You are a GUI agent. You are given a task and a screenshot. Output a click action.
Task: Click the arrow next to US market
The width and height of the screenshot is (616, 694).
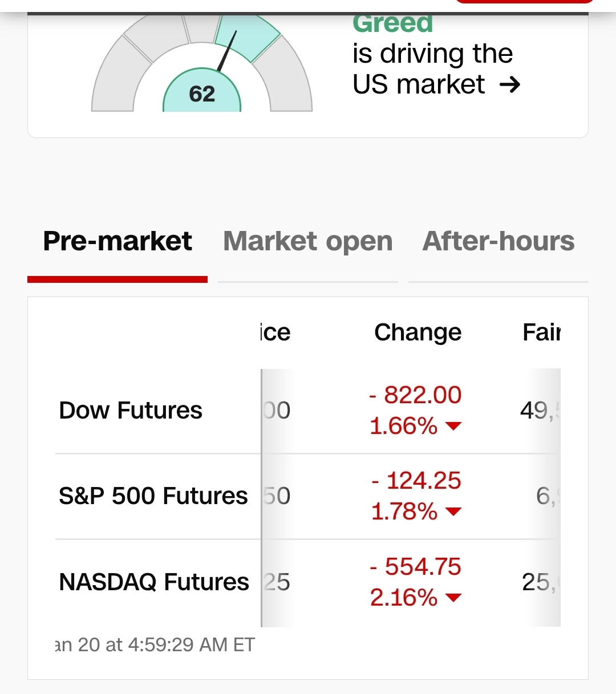(509, 85)
